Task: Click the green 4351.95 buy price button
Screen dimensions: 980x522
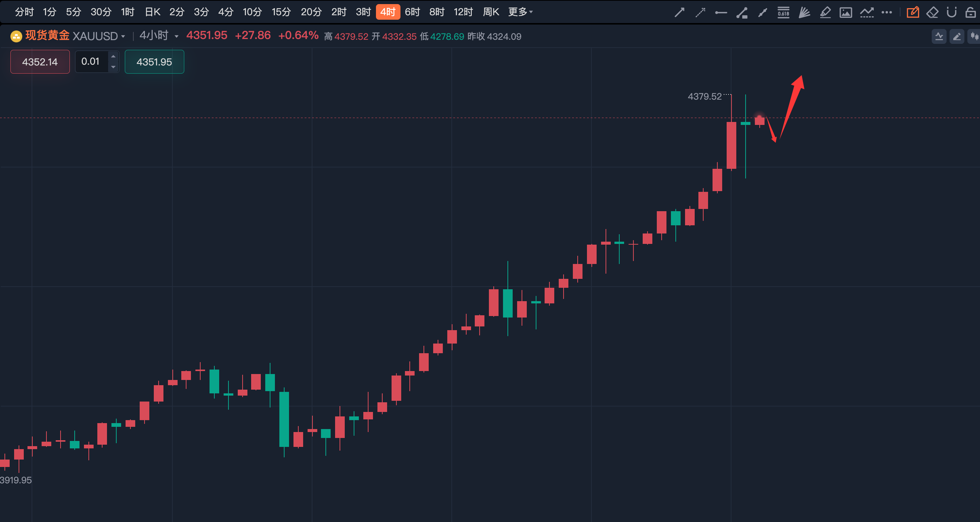Action: click(x=154, y=62)
